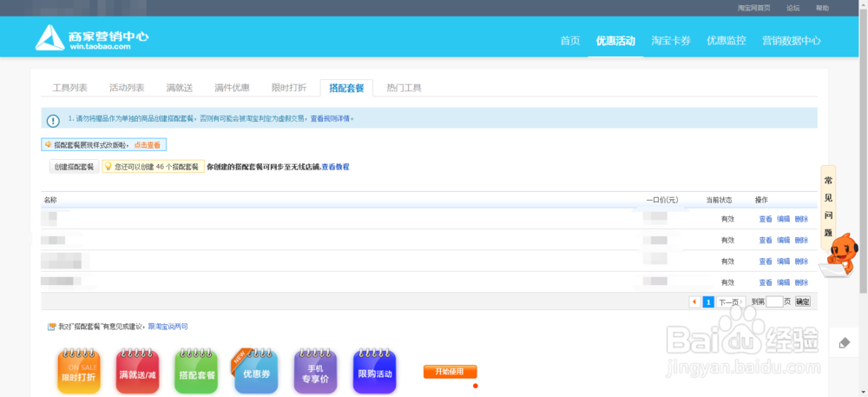
Task: Click 删除 in the third package row
Action: pyautogui.click(x=801, y=261)
